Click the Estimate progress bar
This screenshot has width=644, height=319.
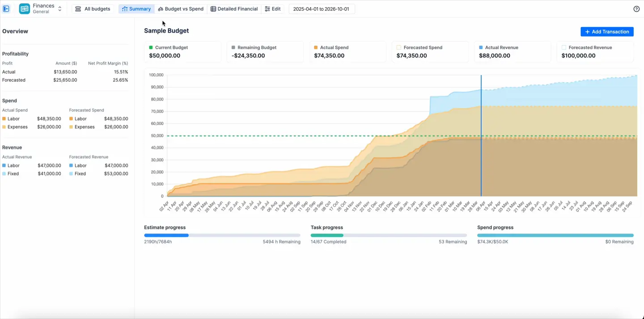(222, 235)
